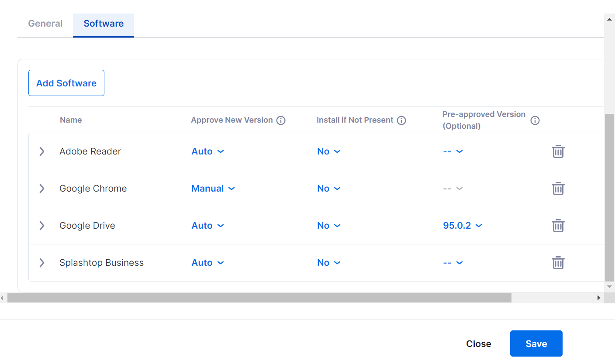Viewport: 615px width, 364px height.
Task: Click the Add Software button
Action: pos(66,83)
